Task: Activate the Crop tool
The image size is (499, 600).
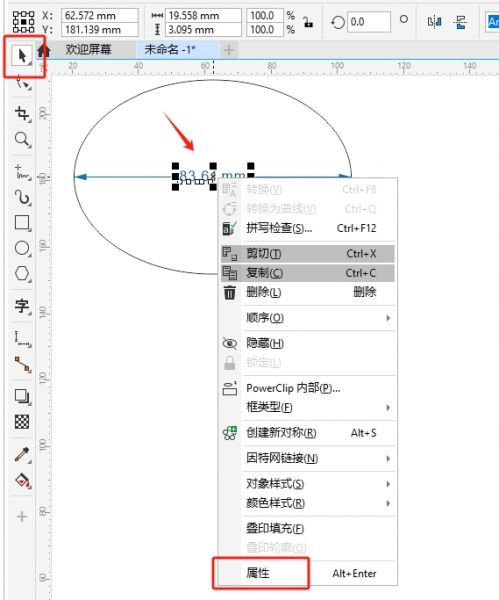Action: [x=22, y=114]
